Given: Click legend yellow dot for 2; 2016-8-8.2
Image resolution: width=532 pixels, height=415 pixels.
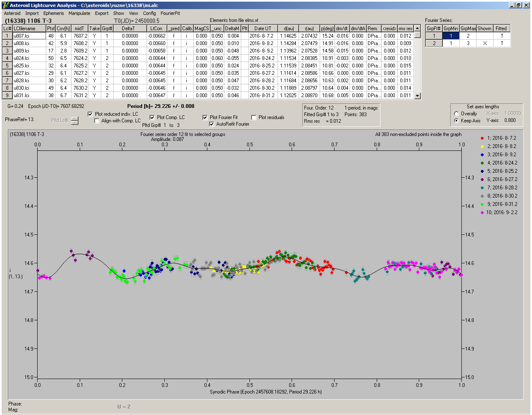Looking at the screenshot, I should tap(482, 146).
